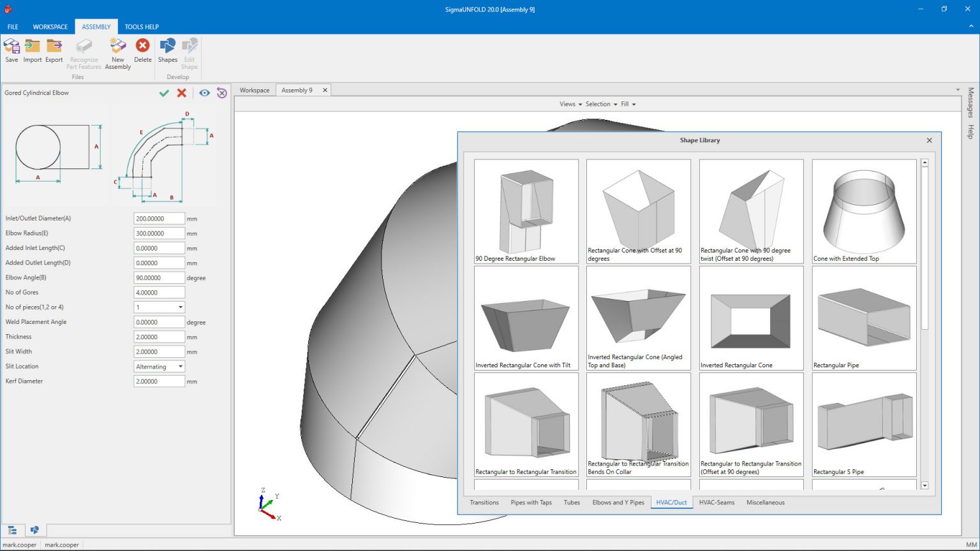Click the Export icon in the ribbon
Viewport: 980px width, 551px height.
click(x=54, y=51)
